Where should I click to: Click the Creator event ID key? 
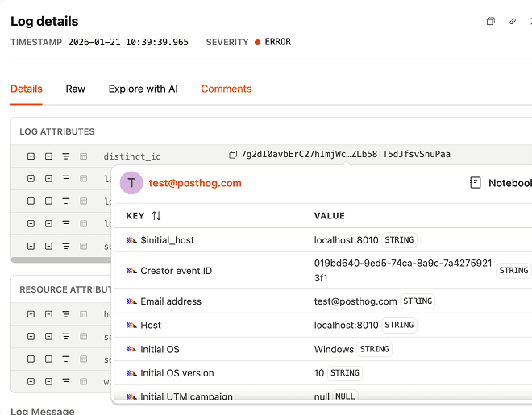click(x=176, y=271)
